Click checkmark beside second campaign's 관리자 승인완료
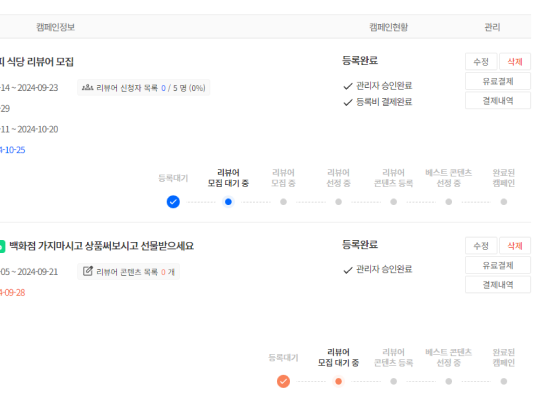The image size is (550, 401). point(348,270)
